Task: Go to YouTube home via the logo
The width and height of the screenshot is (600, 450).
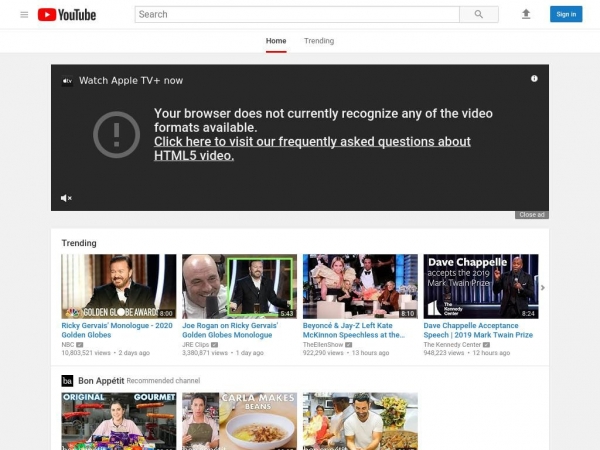Action: pyautogui.click(x=67, y=15)
